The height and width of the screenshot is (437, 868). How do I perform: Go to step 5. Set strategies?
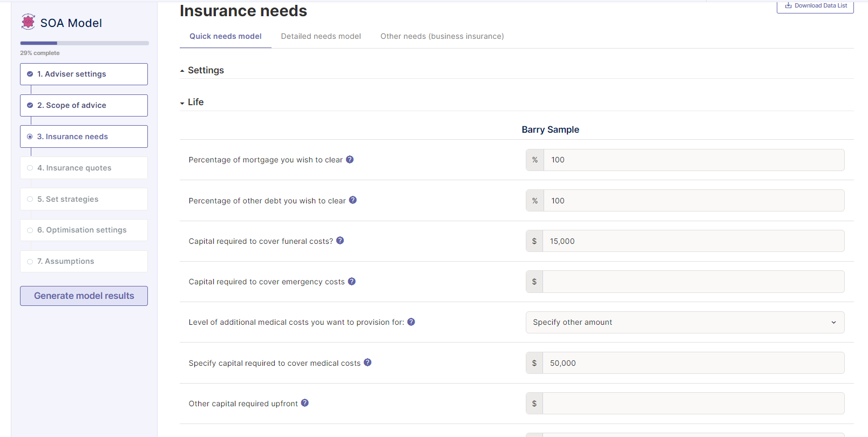pyautogui.click(x=84, y=199)
